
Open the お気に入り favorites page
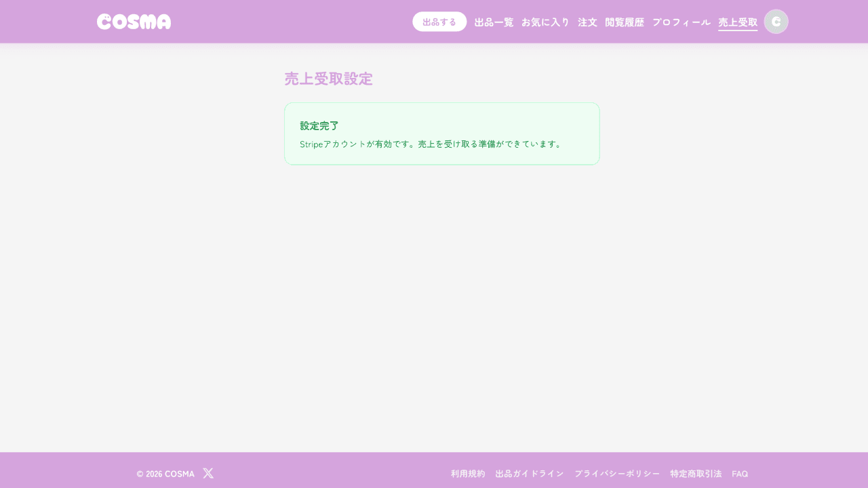pyautogui.click(x=546, y=22)
